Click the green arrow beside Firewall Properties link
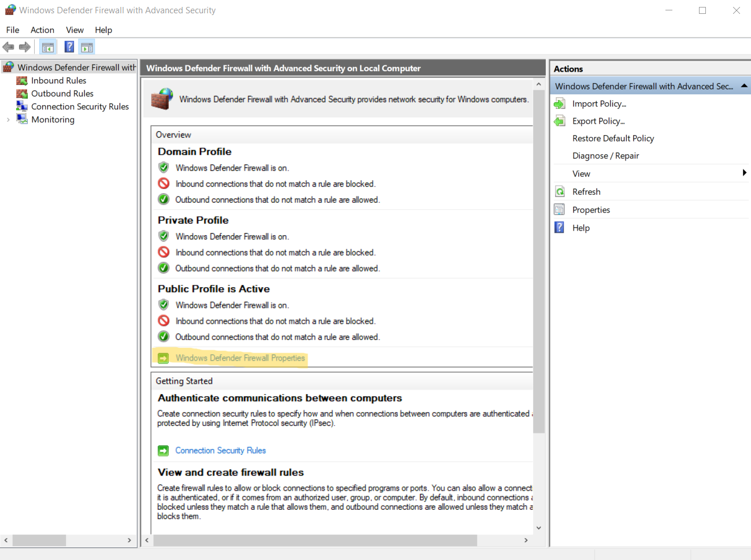751x560 pixels. (x=164, y=358)
